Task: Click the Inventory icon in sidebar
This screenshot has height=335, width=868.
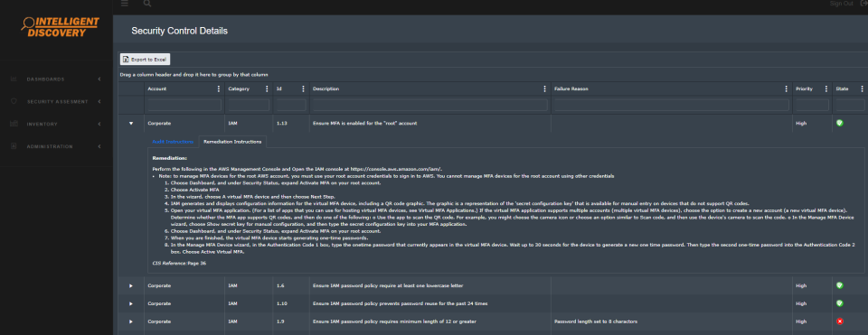Action: [14, 124]
